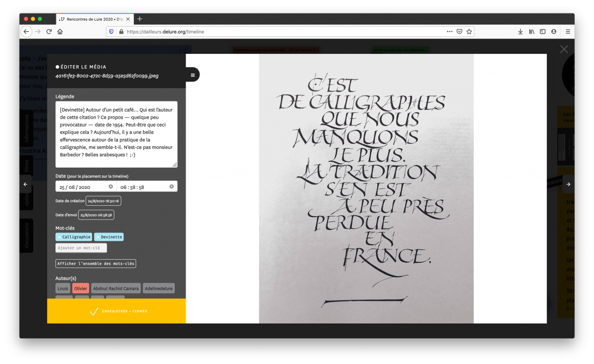594x364 pixels.
Task: Remove the Devinette keyword tag
Action: coord(98,237)
